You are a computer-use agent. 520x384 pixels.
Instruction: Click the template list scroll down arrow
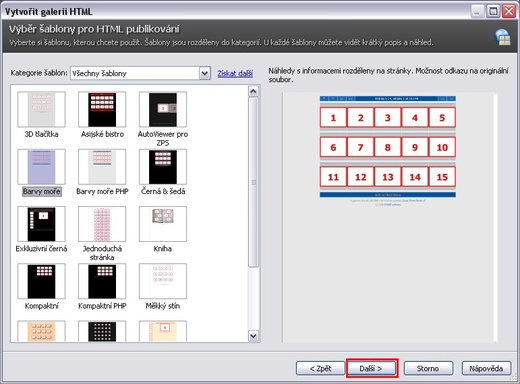coord(253,336)
